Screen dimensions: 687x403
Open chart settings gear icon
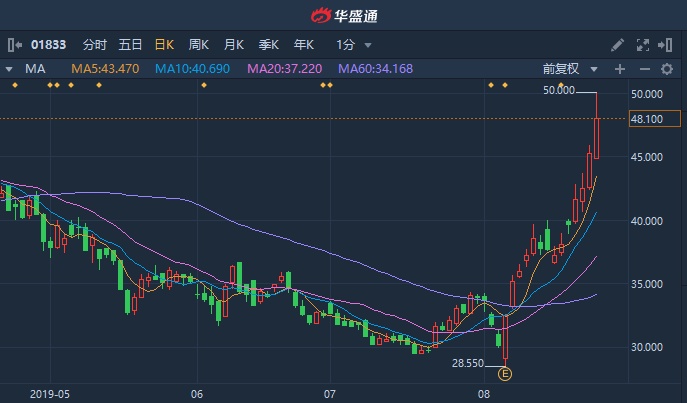coord(667,69)
